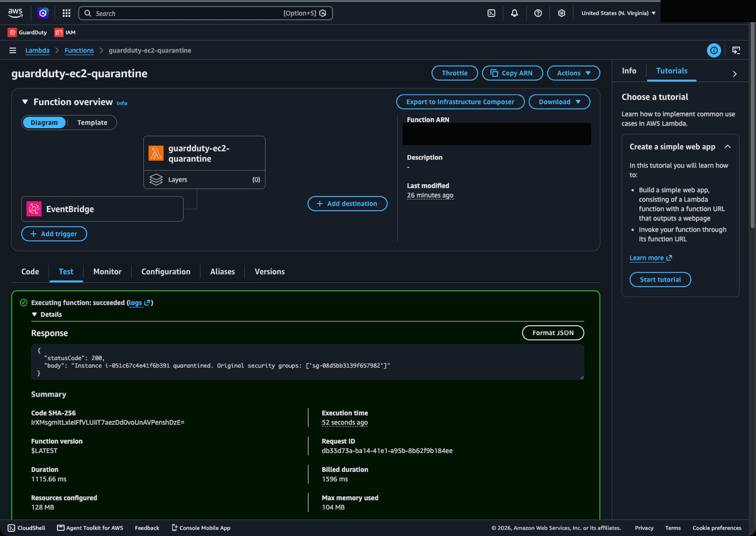This screenshot has height=536, width=756.
Task: Collapse the Create a simple web app tutorial
Action: (728, 147)
